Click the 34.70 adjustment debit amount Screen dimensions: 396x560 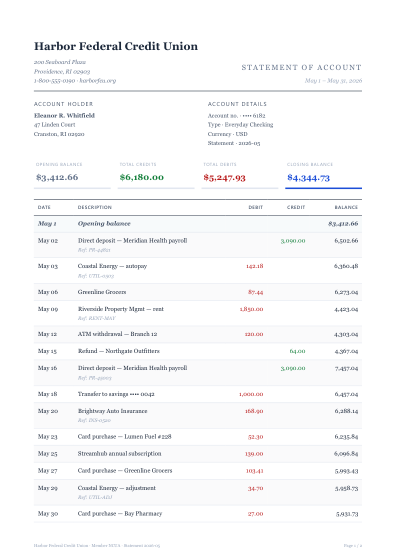(x=256, y=488)
